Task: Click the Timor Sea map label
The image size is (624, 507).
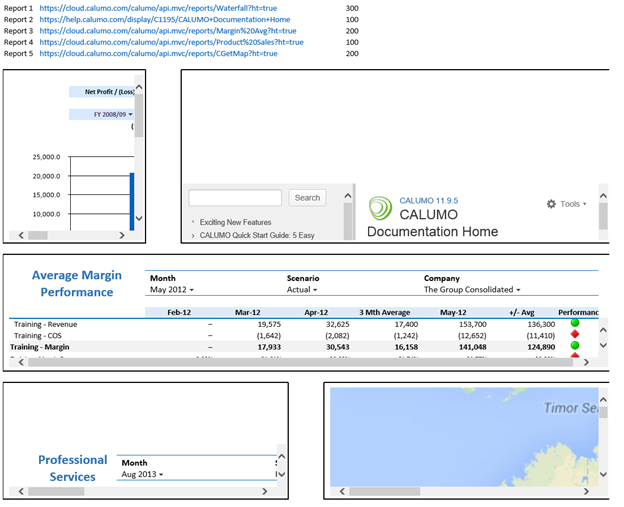Action: pyautogui.click(x=570, y=408)
